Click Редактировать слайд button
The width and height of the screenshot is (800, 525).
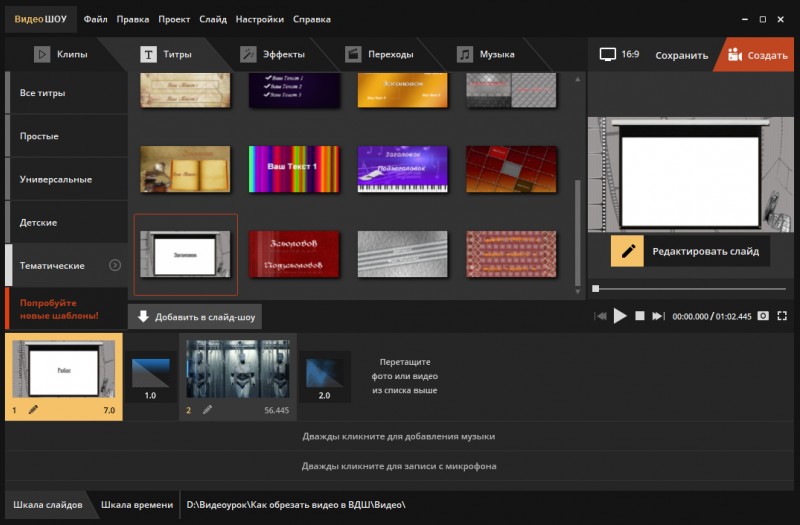pyautogui.click(x=690, y=251)
